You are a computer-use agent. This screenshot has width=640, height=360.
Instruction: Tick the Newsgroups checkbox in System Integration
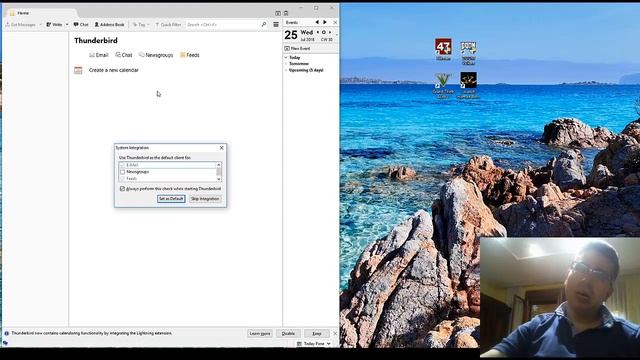click(122, 172)
